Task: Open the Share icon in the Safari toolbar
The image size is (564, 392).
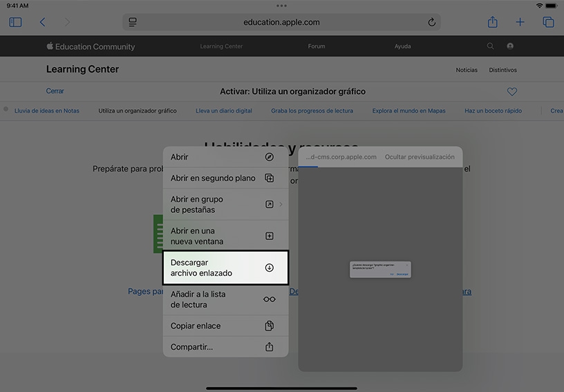Action: tap(492, 22)
